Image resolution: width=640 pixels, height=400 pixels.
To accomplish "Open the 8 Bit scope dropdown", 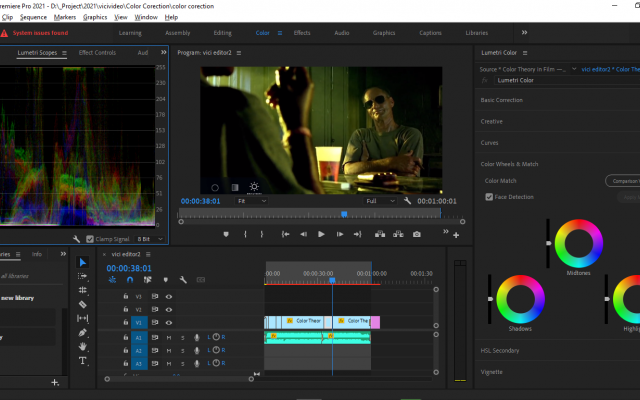I will (x=150, y=239).
